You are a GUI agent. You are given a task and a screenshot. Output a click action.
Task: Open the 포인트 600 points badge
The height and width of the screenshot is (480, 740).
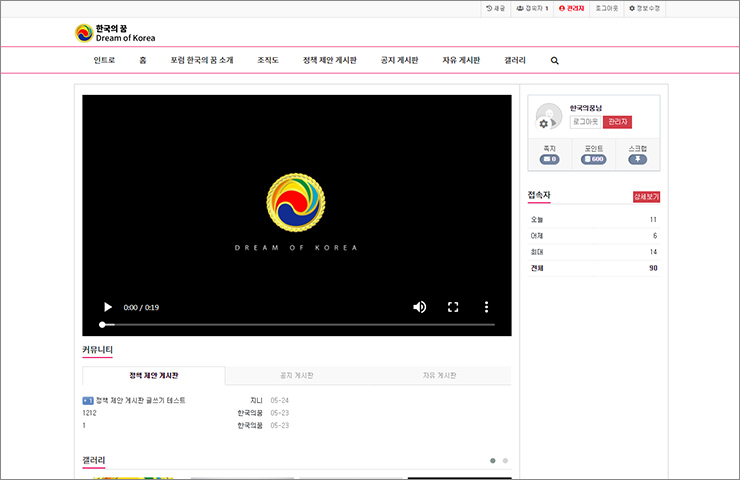(594, 159)
